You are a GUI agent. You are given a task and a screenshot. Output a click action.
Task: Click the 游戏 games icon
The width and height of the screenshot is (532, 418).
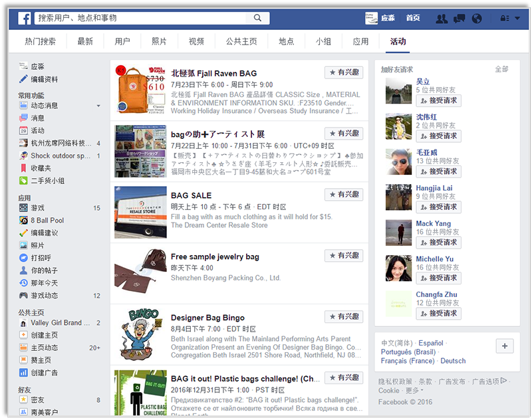pos(23,208)
